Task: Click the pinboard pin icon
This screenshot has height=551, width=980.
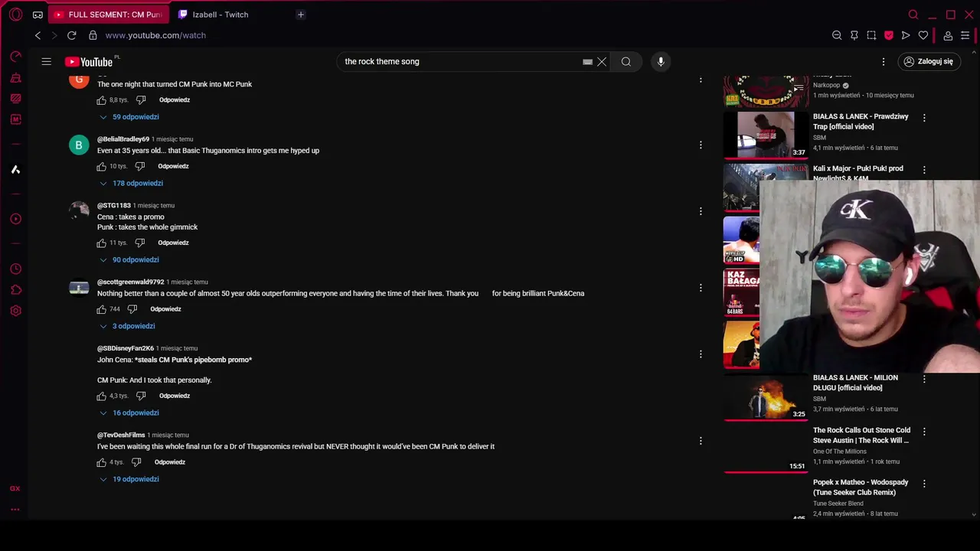Action: coord(854,35)
